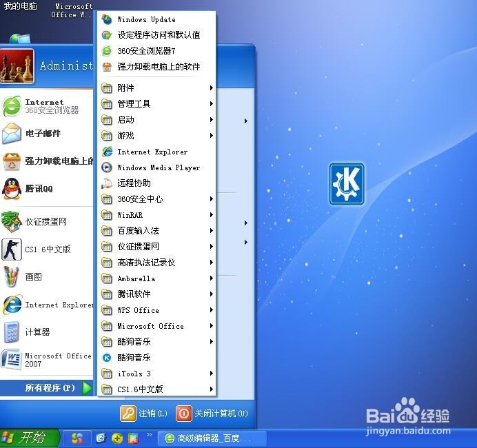
Task: Launch Windows Media Player
Action: (x=156, y=167)
